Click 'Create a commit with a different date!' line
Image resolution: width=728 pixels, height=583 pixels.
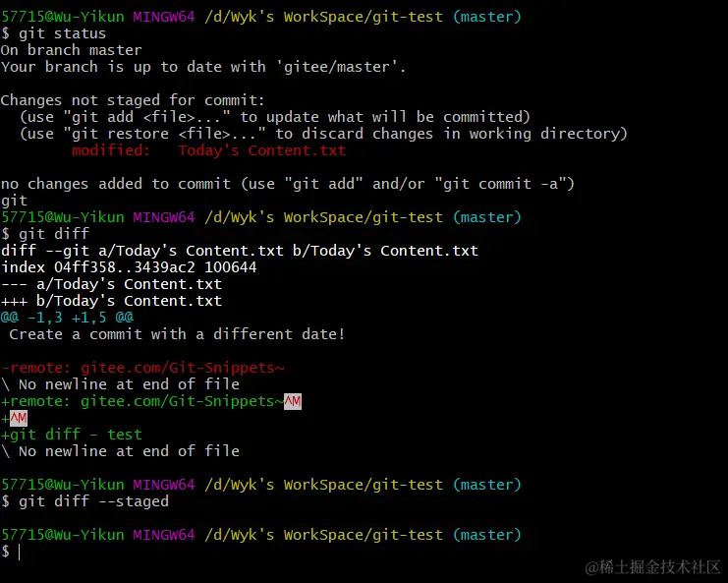(x=178, y=334)
